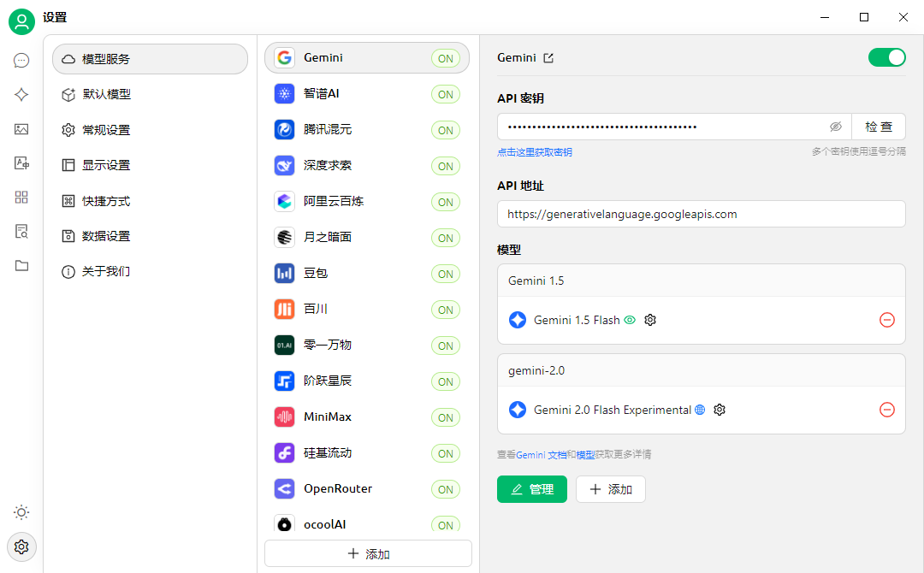Open 快捷方式 settings section
924x573 pixels.
pos(151,201)
